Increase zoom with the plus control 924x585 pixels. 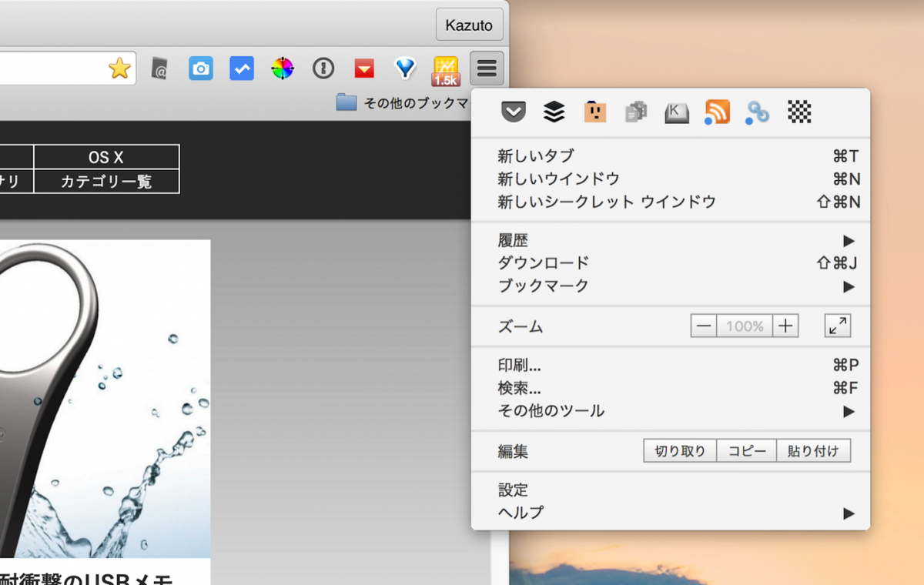tap(785, 326)
